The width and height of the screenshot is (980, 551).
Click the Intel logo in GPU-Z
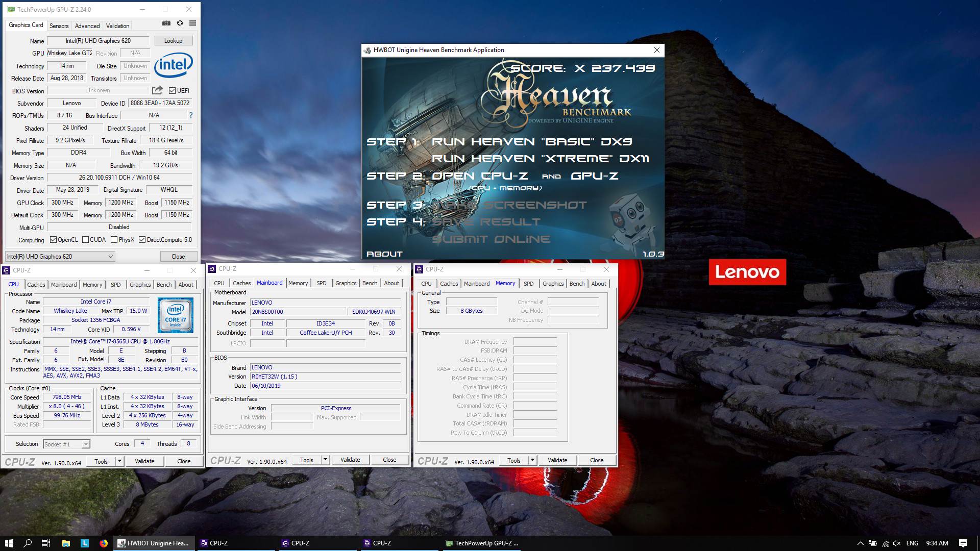174,65
